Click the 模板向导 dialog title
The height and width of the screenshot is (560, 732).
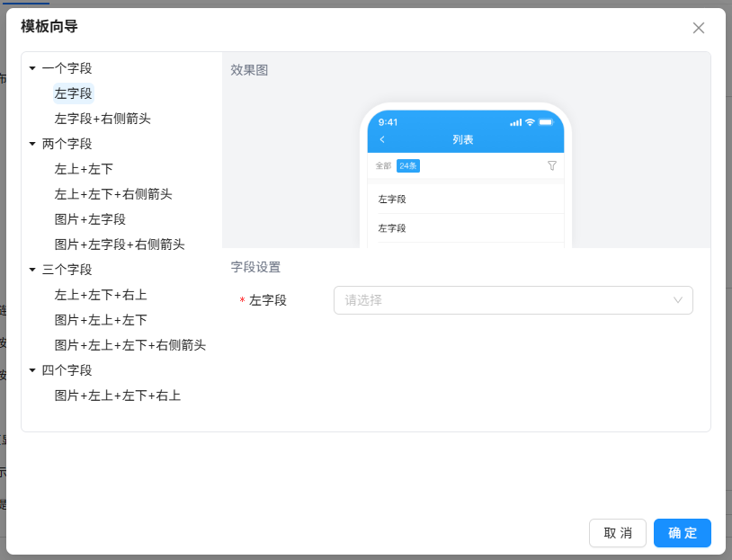tap(49, 27)
